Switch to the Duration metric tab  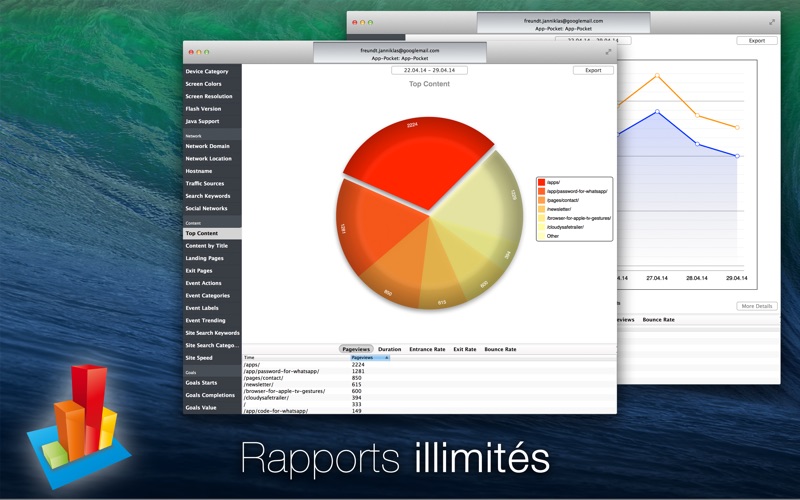pyautogui.click(x=389, y=349)
